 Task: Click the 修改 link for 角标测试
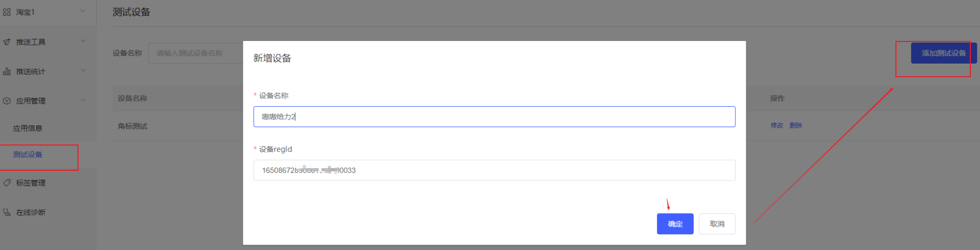tap(777, 126)
